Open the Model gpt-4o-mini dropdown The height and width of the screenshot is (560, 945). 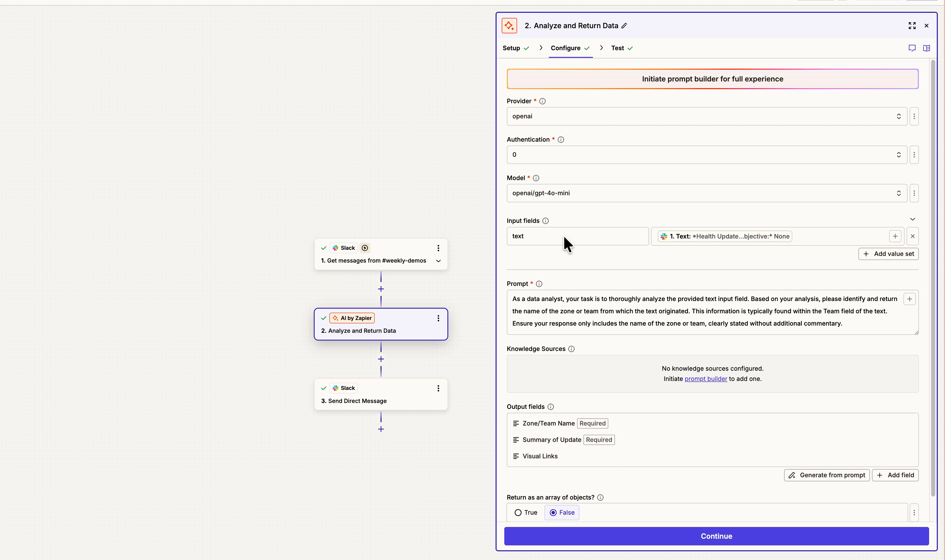[x=706, y=193]
